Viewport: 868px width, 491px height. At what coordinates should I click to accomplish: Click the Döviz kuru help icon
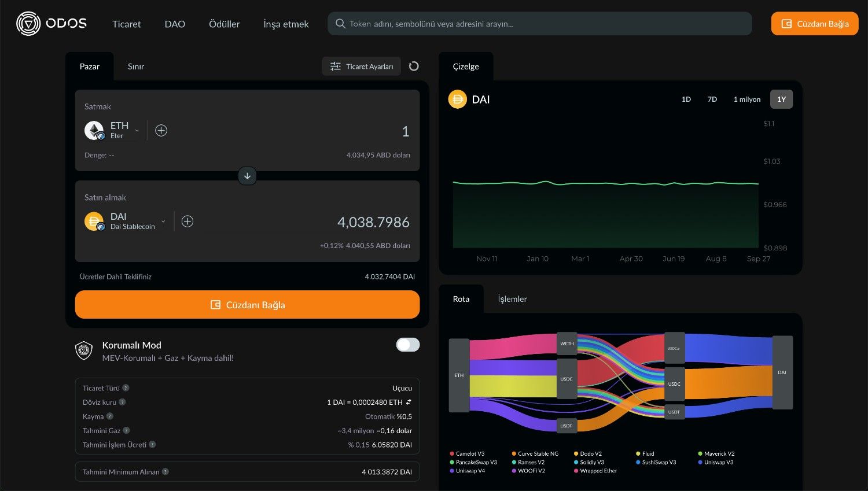[122, 402]
